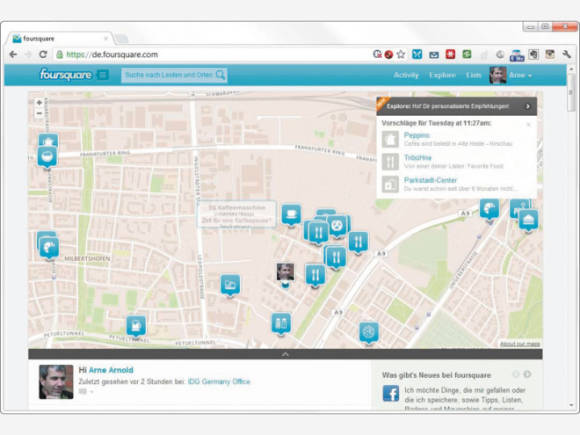Expand the Arne user dropdown
The width and height of the screenshot is (580, 435).
(520, 75)
